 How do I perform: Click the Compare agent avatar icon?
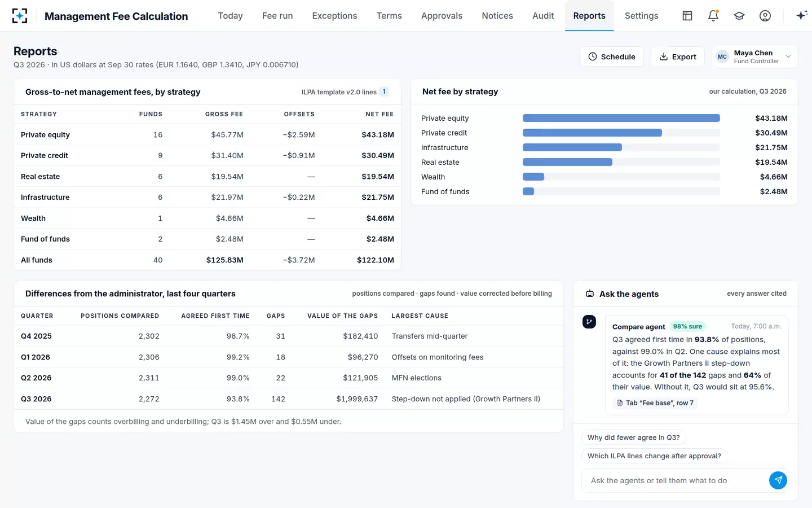tap(589, 322)
